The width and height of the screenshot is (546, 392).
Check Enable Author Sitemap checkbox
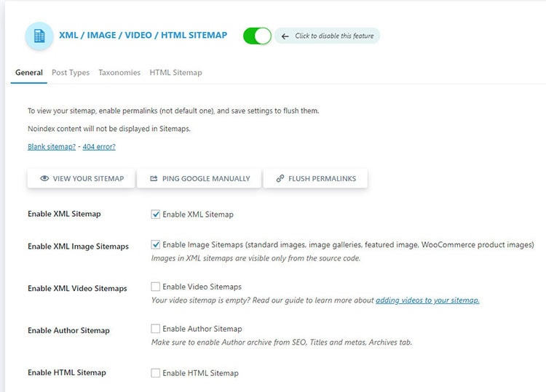pos(155,329)
